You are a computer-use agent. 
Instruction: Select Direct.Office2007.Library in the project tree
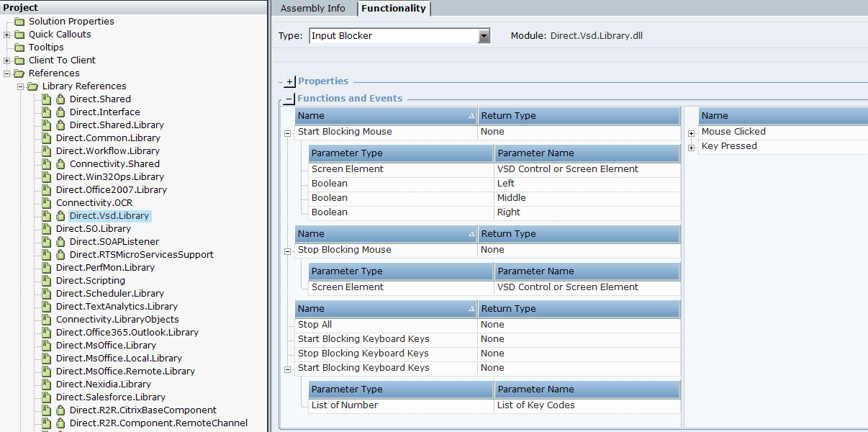click(111, 190)
